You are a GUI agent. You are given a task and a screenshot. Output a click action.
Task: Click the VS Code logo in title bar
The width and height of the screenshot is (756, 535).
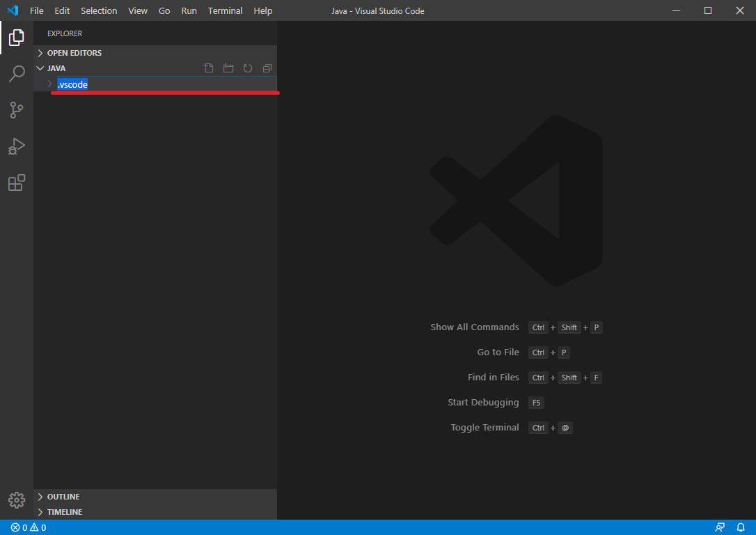[x=13, y=10]
